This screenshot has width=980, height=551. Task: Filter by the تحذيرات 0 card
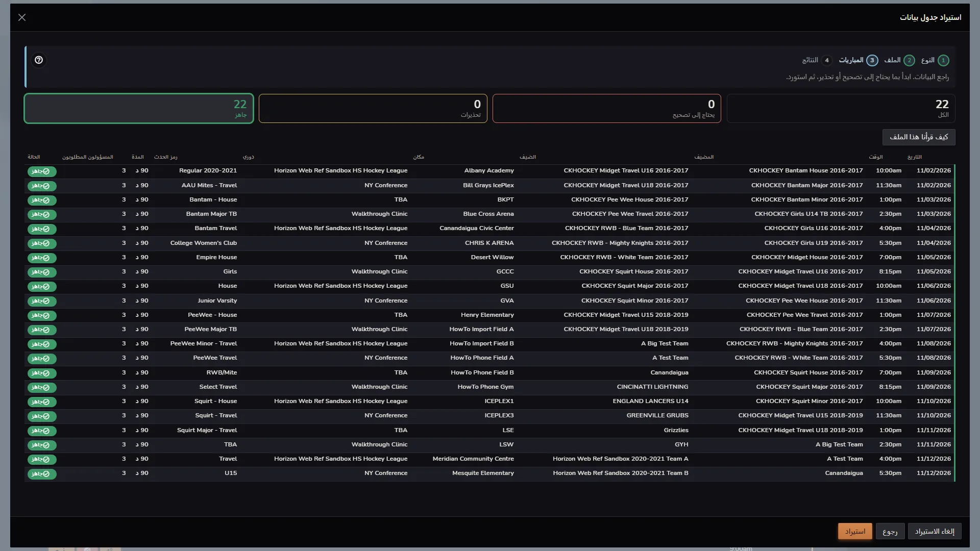[x=373, y=108]
